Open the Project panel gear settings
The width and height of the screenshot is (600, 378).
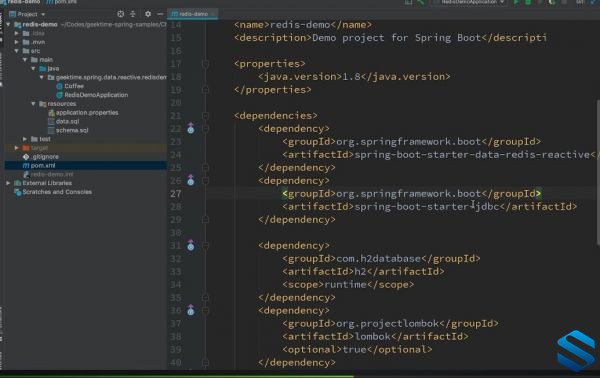point(148,14)
